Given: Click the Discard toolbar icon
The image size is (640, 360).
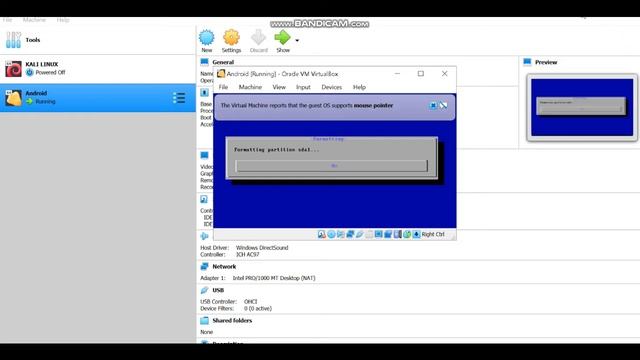Looking at the screenshot, I should 258,38.
